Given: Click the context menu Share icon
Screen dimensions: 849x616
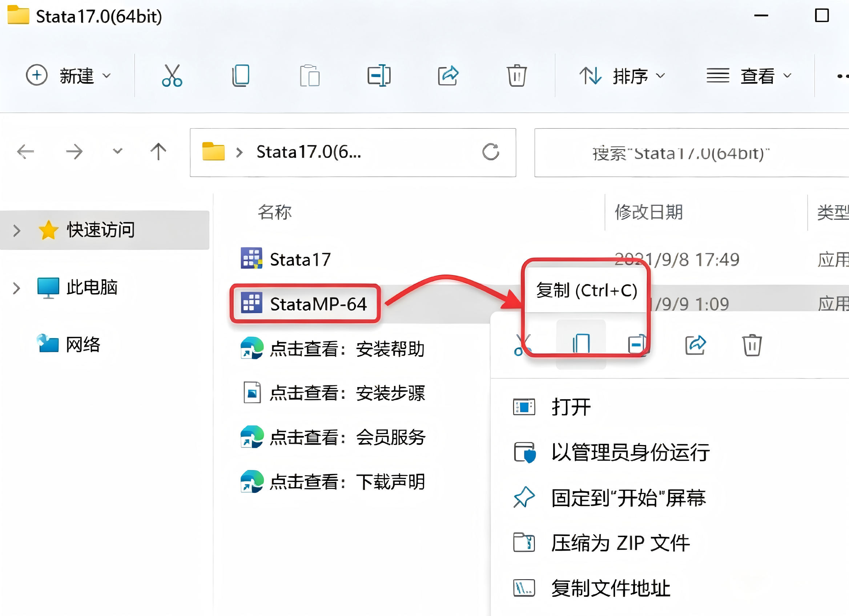Looking at the screenshot, I should pos(696,344).
